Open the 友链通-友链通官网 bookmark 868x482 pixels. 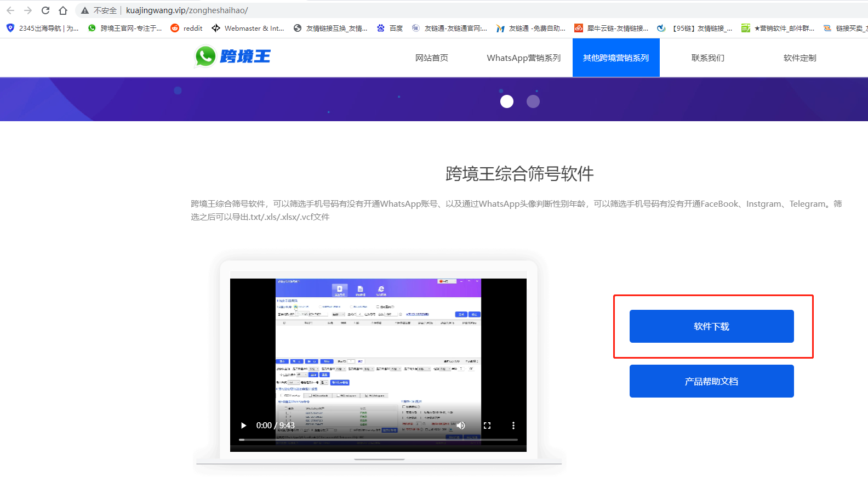449,28
